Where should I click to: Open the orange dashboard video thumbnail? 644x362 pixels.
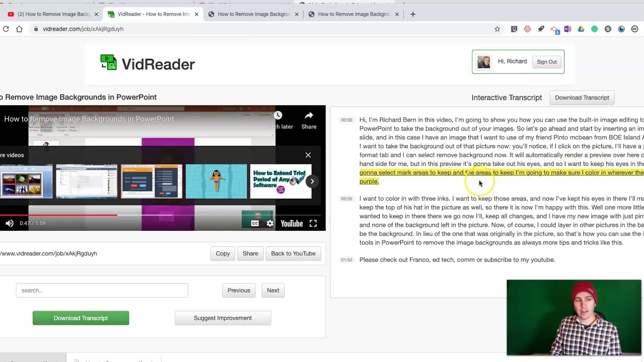[x=151, y=182]
